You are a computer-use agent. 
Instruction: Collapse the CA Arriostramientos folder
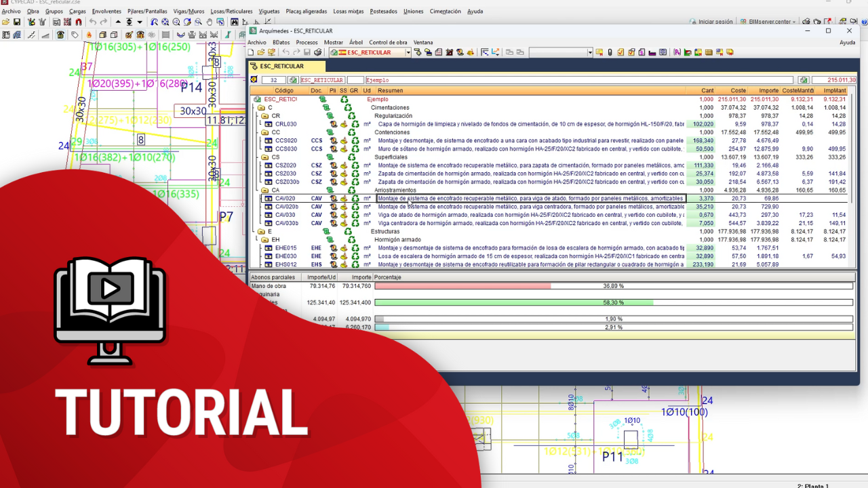pyautogui.click(x=263, y=190)
